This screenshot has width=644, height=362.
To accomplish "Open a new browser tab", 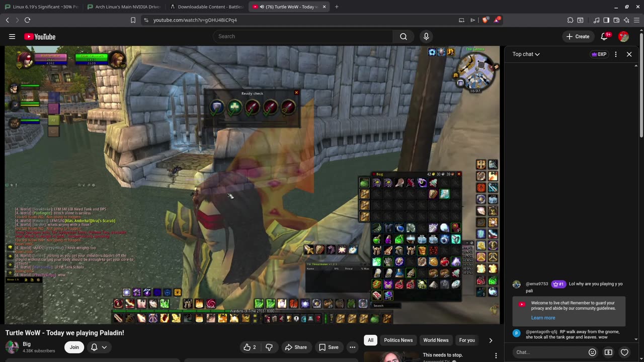I will [x=337, y=7].
